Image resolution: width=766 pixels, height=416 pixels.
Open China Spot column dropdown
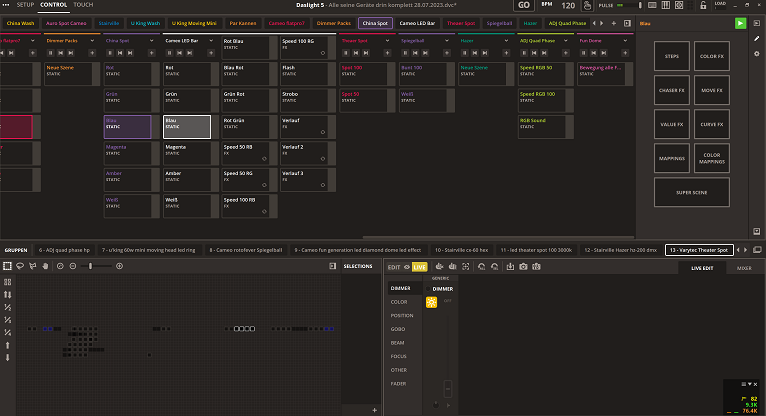coord(151,41)
